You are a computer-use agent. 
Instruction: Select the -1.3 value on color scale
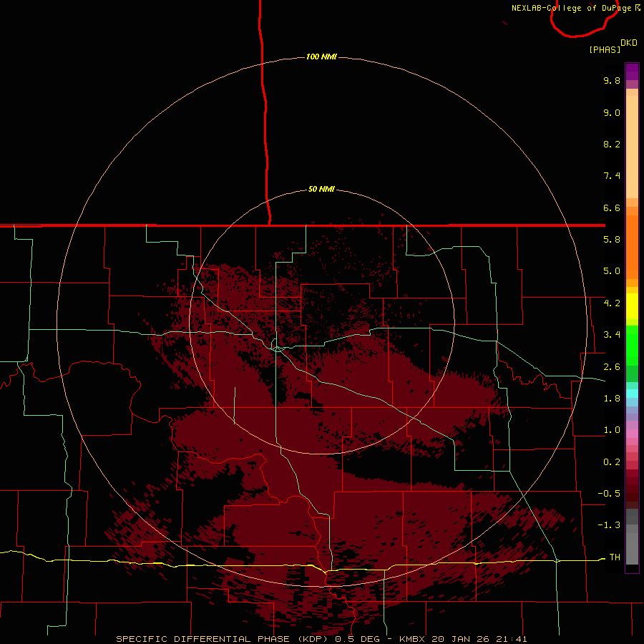(609, 525)
